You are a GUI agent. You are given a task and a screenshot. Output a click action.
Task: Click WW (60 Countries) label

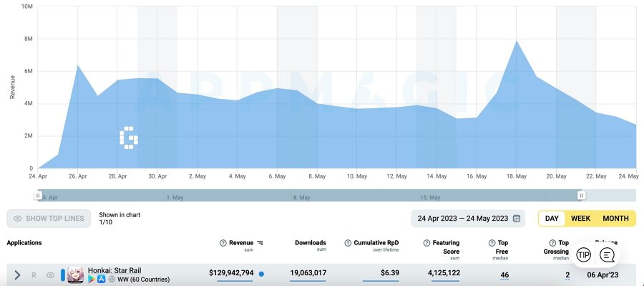click(143, 280)
